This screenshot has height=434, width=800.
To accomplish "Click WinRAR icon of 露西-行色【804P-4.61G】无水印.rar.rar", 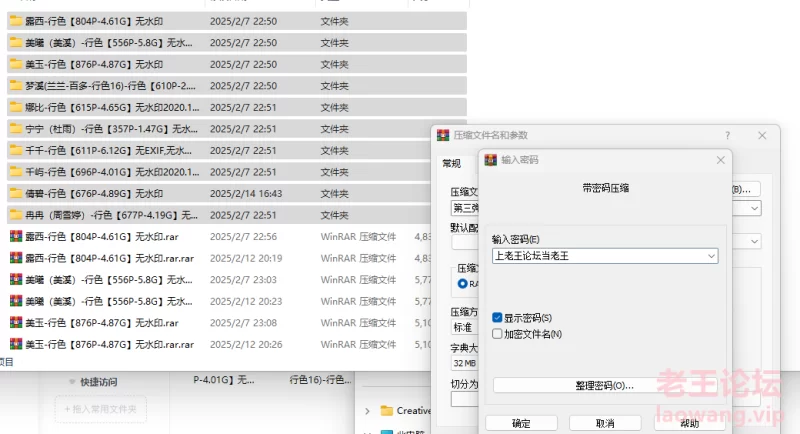I will [16, 258].
